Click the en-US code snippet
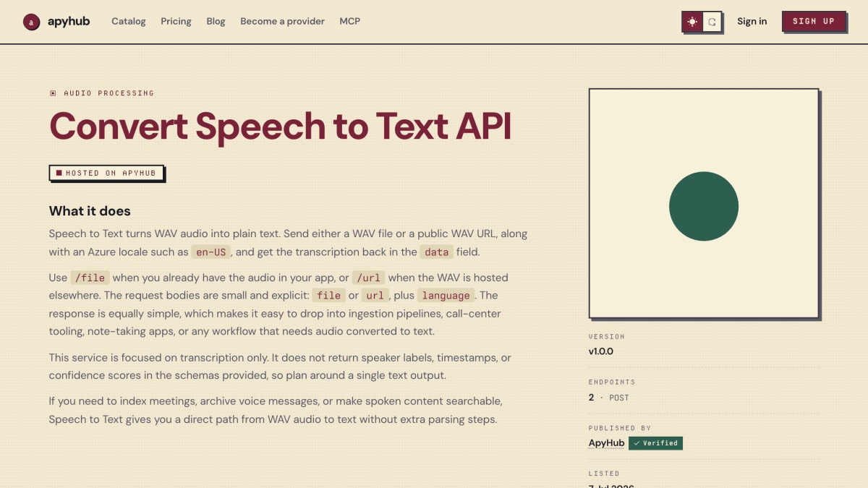Image resolution: width=868 pixels, height=488 pixels. (211, 252)
